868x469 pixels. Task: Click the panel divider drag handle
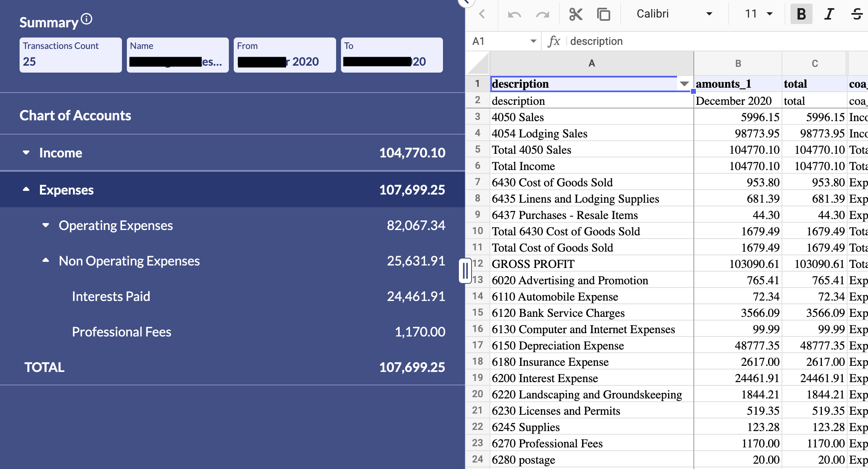465,270
